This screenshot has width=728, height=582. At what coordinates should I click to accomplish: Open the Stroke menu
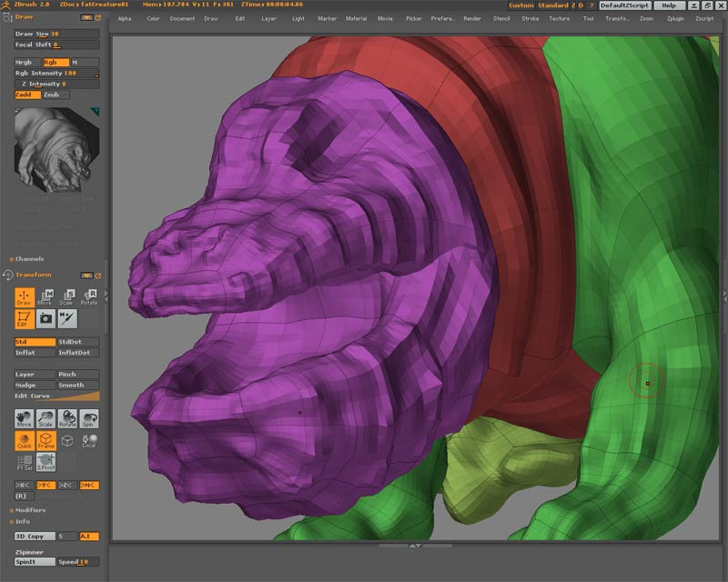point(530,18)
